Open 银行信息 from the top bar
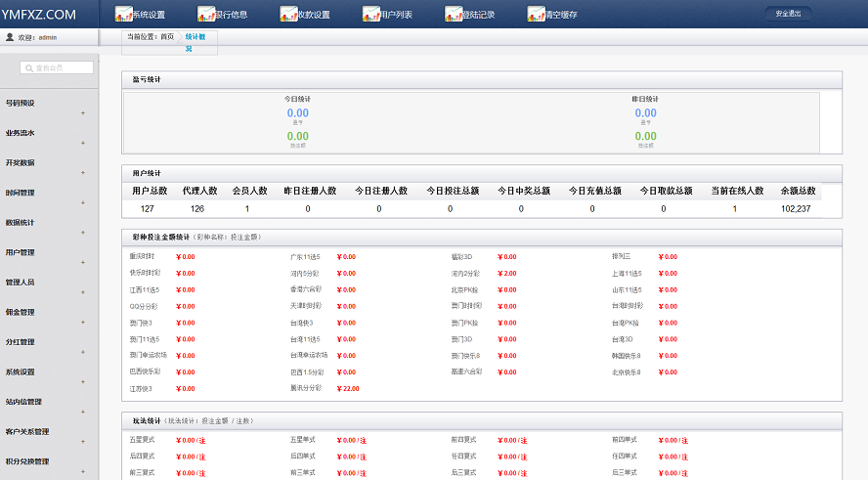This screenshot has height=480, width=868. (x=205, y=15)
